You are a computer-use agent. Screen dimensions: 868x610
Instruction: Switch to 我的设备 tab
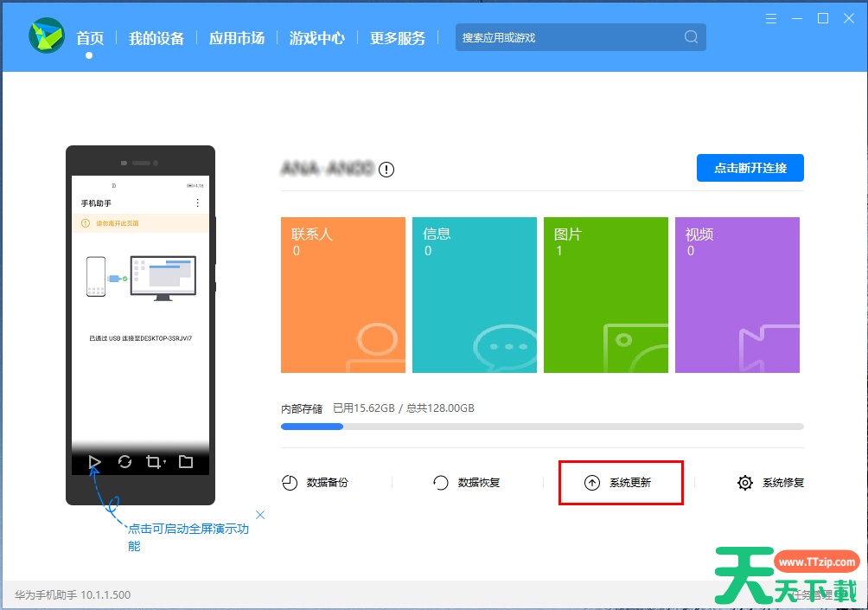pyautogui.click(x=156, y=38)
